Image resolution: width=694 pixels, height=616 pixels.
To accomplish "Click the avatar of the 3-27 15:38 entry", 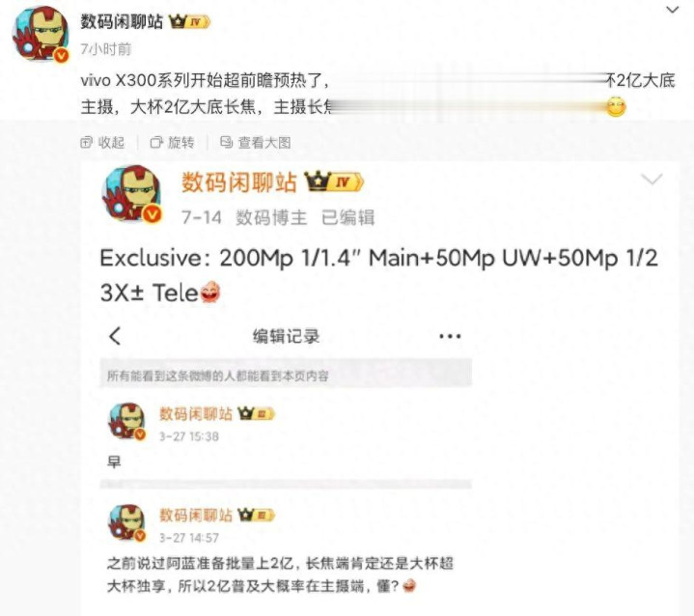I will pos(127,421).
